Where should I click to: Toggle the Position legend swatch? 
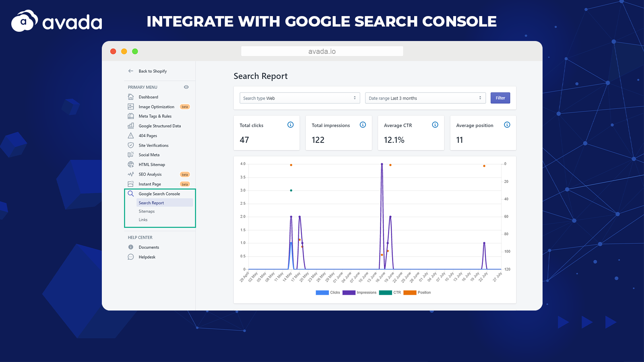[410, 292]
